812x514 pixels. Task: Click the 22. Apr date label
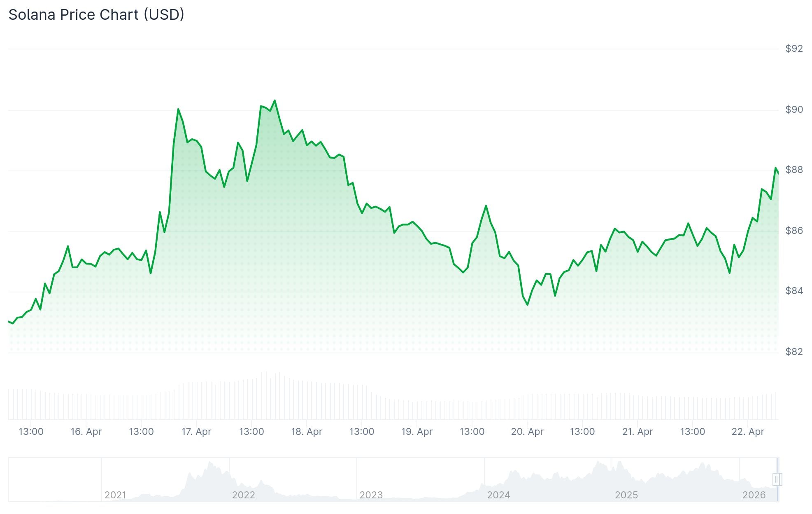[x=748, y=432]
